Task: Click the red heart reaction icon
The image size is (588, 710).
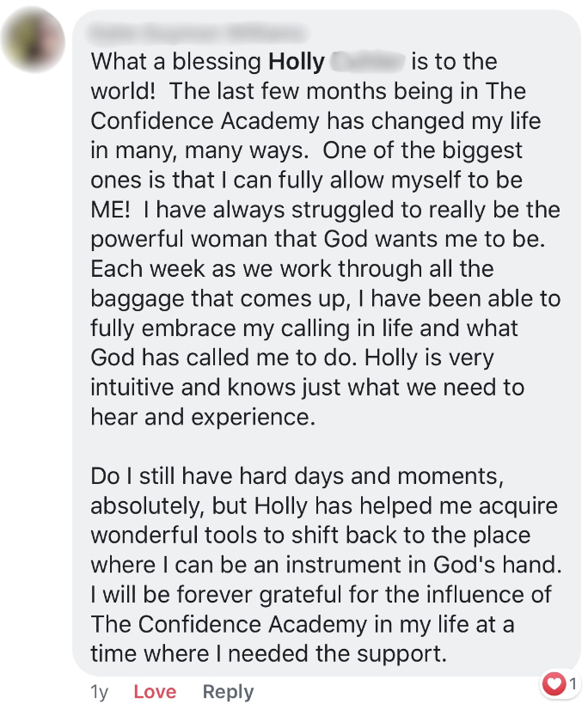Action: coord(555,683)
